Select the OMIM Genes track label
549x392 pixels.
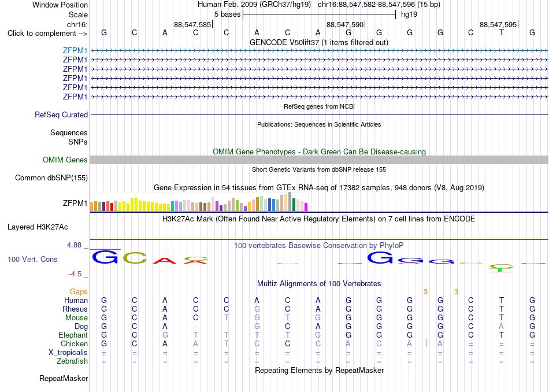[x=65, y=160]
